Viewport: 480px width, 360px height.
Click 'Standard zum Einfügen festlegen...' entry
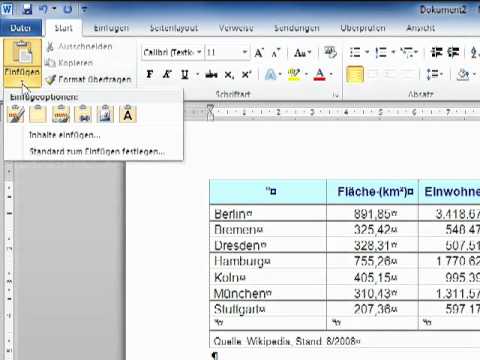click(97, 152)
